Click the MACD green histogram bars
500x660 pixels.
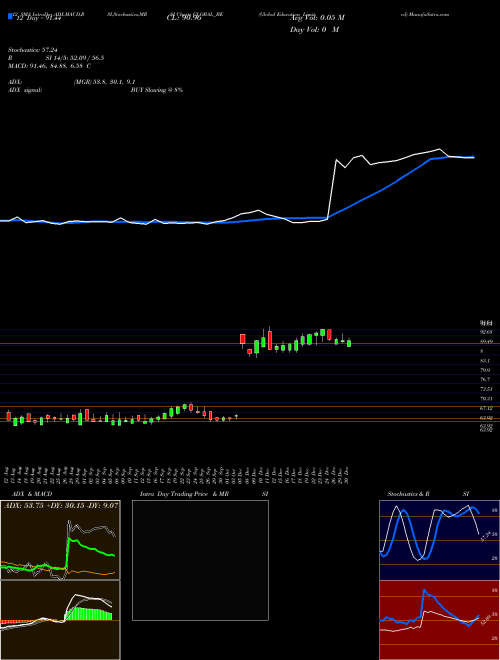coord(88,614)
